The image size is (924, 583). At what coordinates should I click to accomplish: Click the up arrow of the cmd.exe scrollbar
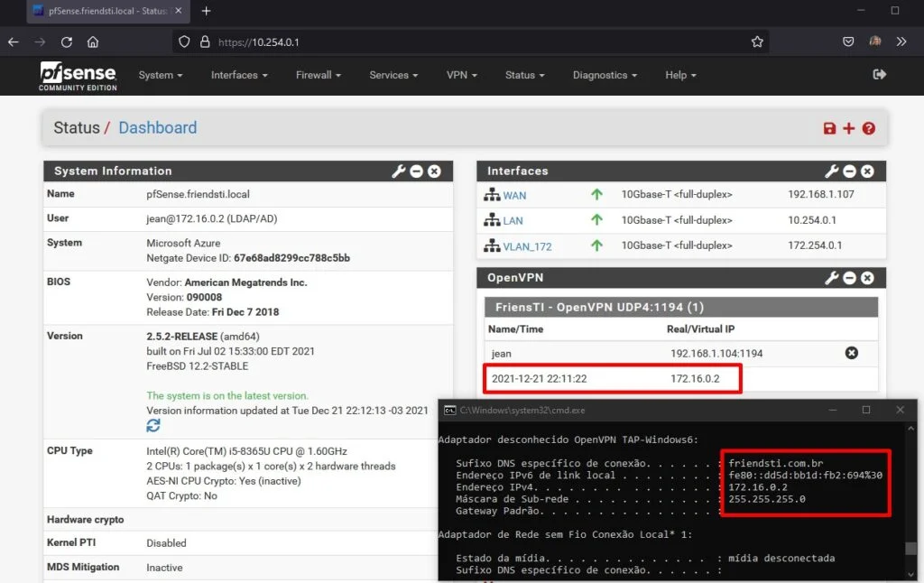click(x=911, y=428)
